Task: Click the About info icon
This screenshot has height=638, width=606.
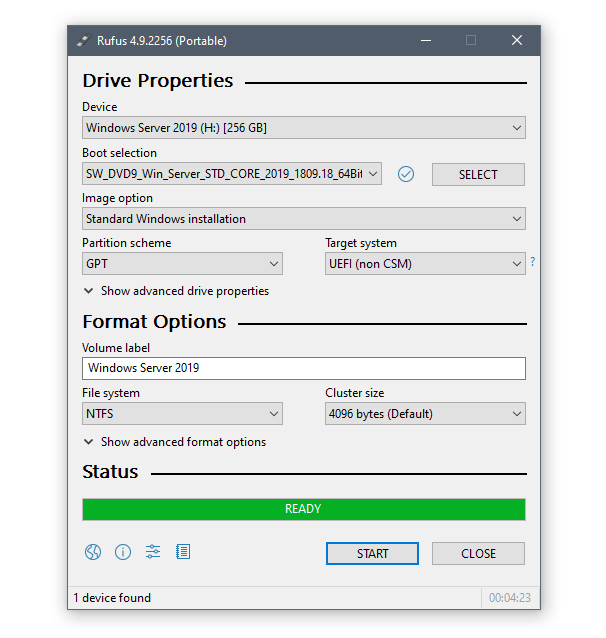Action: (123, 552)
